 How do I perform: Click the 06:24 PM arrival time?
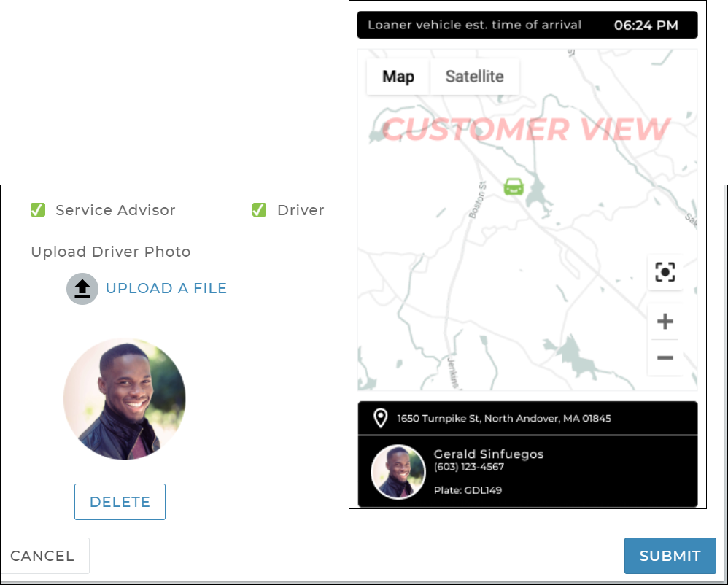coord(646,26)
